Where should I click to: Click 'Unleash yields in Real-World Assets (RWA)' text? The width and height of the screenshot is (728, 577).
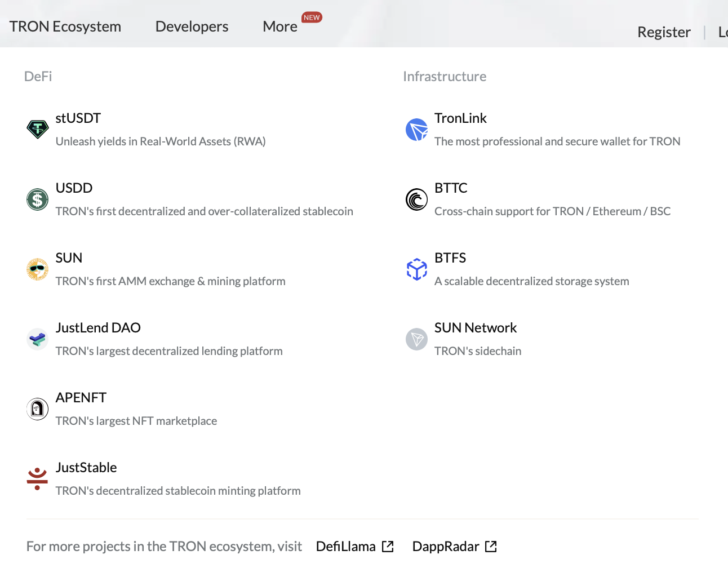[161, 141]
